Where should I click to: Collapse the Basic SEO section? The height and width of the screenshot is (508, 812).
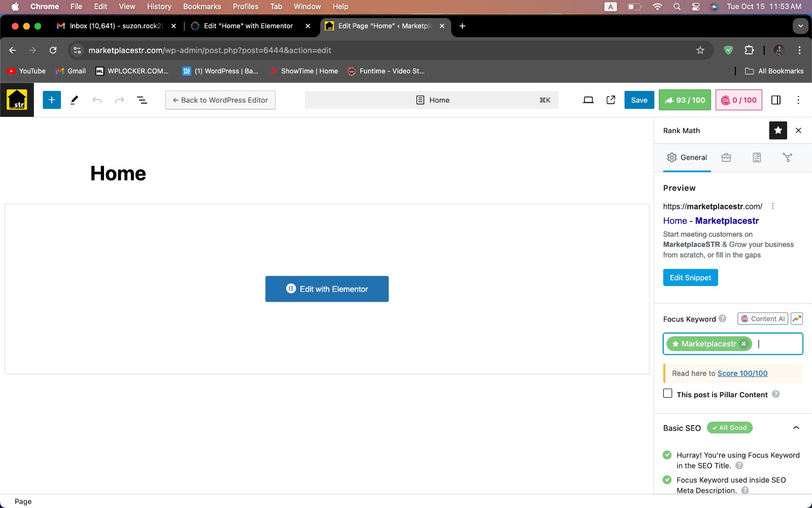point(796,428)
